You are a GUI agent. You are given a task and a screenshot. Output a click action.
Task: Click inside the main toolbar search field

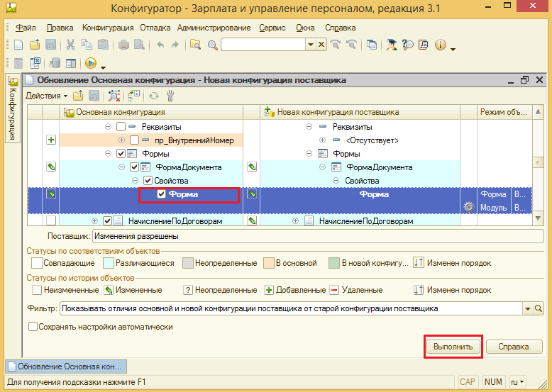coord(263,45)
